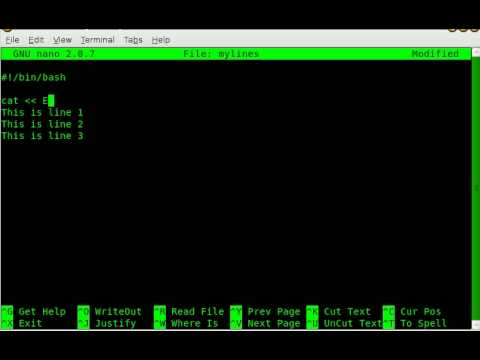Screen dimensions: 480x360
Task: Click the '#!/bin/bash' line
Action: [x=33, y=77]
